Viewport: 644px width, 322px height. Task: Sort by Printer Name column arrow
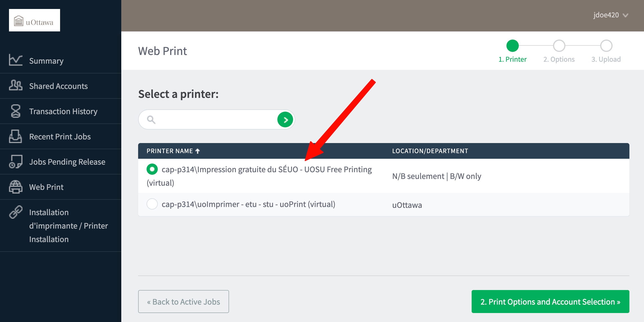[x=198, y=151]
